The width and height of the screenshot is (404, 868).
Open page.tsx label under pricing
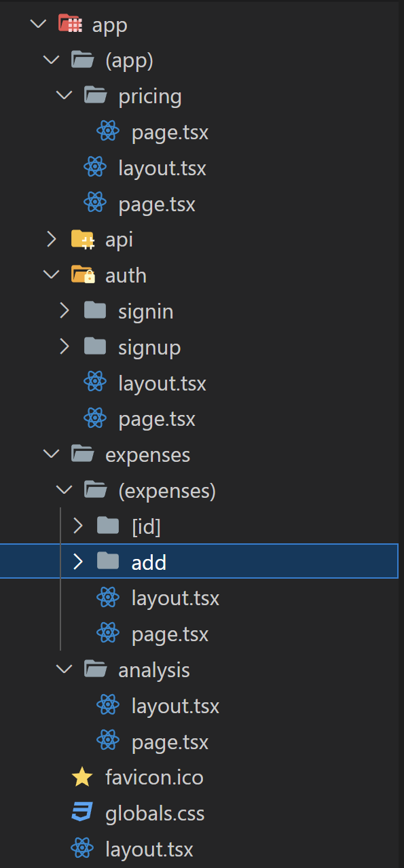170,132
